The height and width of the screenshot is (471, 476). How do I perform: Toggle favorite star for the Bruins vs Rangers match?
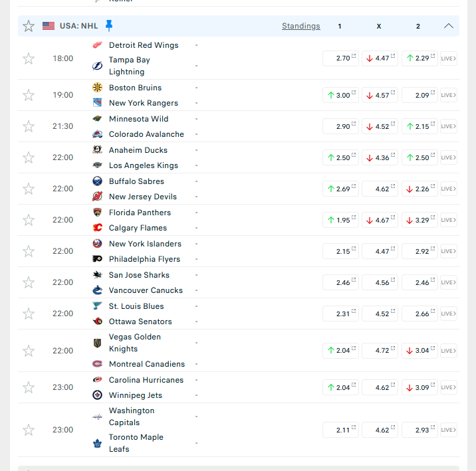[29, 95]
